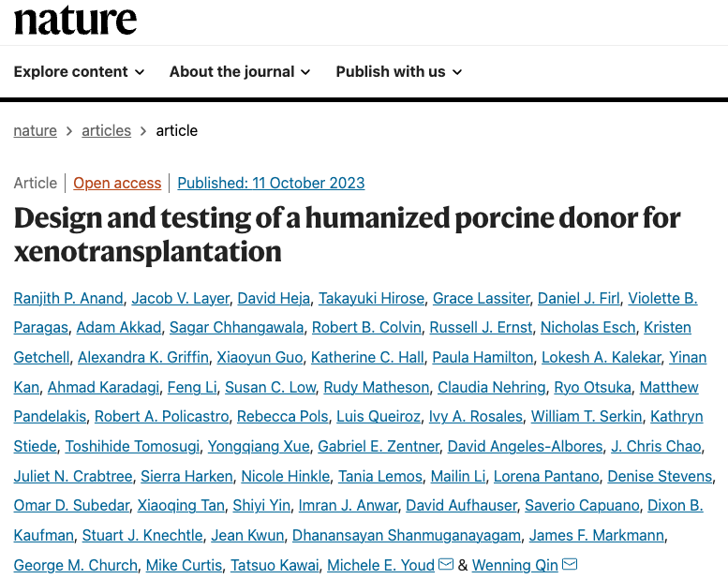Open author Robert B. Colvin
Viewport: 728px width, 579px height.
[366, 328]
